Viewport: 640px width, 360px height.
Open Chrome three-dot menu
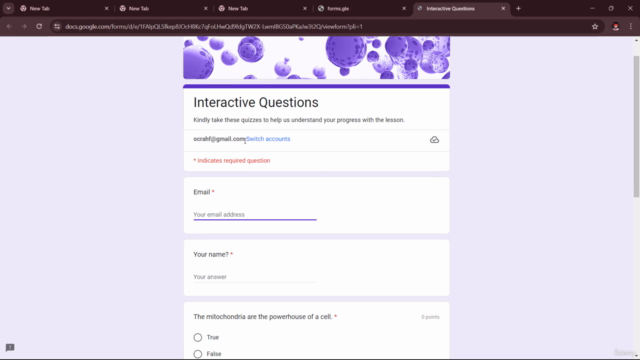pos(631,27)
